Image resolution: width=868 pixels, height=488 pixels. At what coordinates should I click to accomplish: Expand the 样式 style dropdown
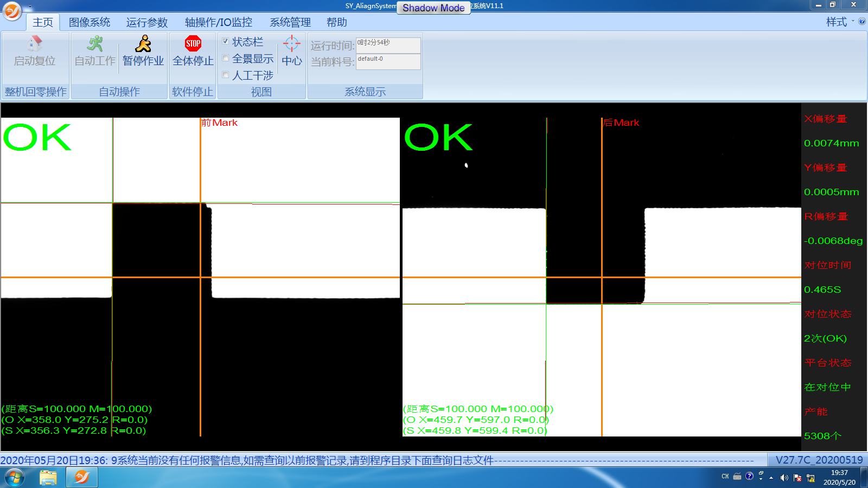[839, 22]
